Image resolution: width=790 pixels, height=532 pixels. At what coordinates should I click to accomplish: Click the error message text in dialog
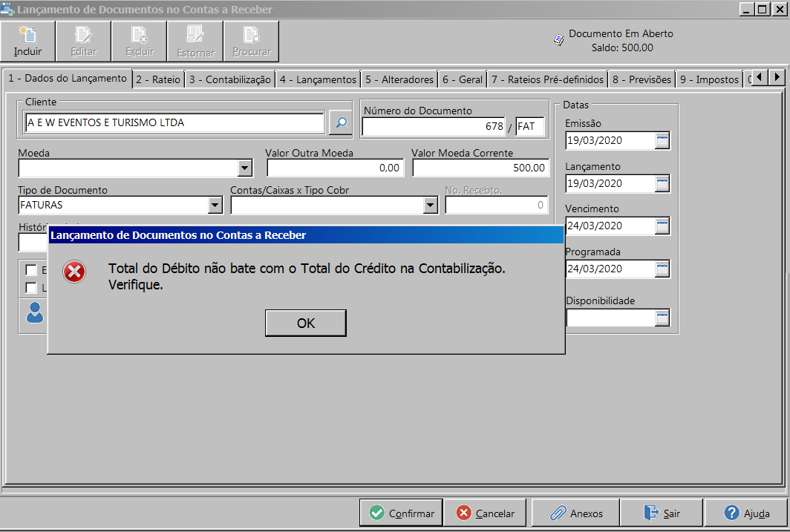click(x=307, y=276)
